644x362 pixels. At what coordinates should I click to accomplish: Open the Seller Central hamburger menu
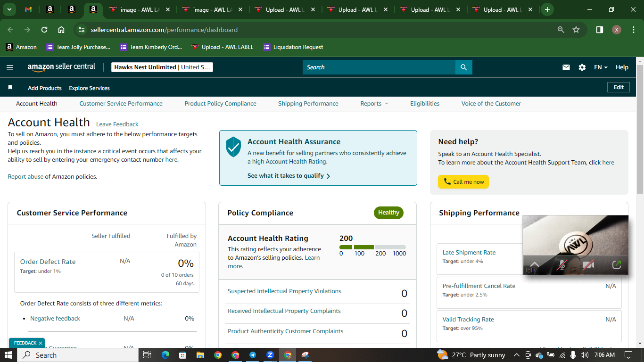coord(10,67)
